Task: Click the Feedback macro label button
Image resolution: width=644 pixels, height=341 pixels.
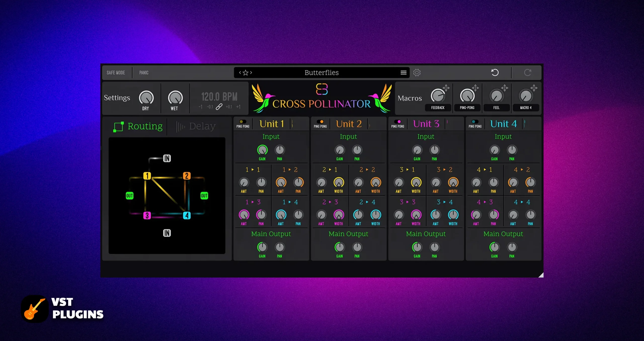Action: (x=438, y=108)
